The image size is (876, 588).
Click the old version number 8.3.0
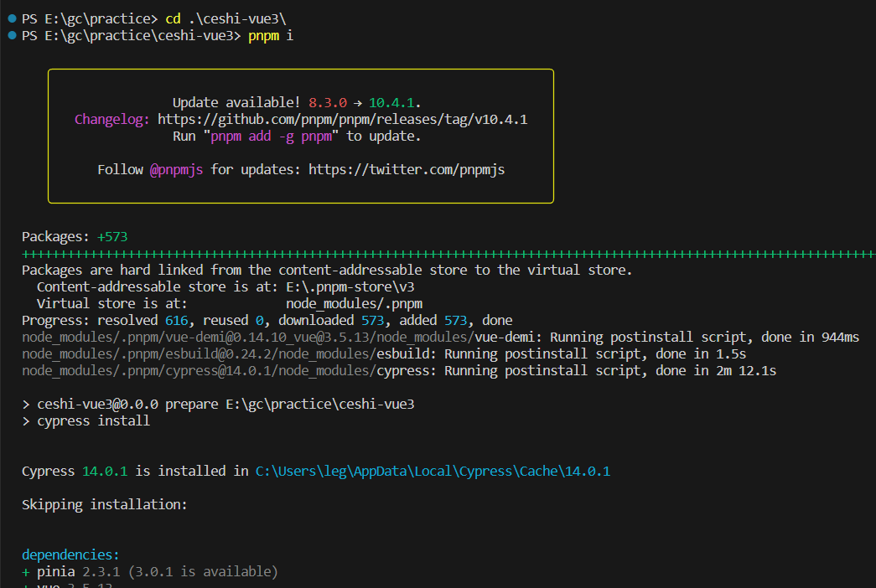(x=328, y=103)
